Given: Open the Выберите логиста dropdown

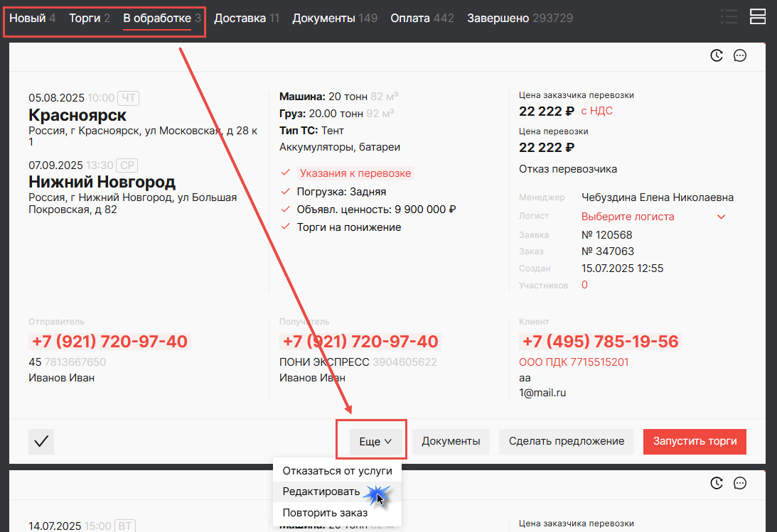Looking at the screenshot, I should tap(653, 217).
